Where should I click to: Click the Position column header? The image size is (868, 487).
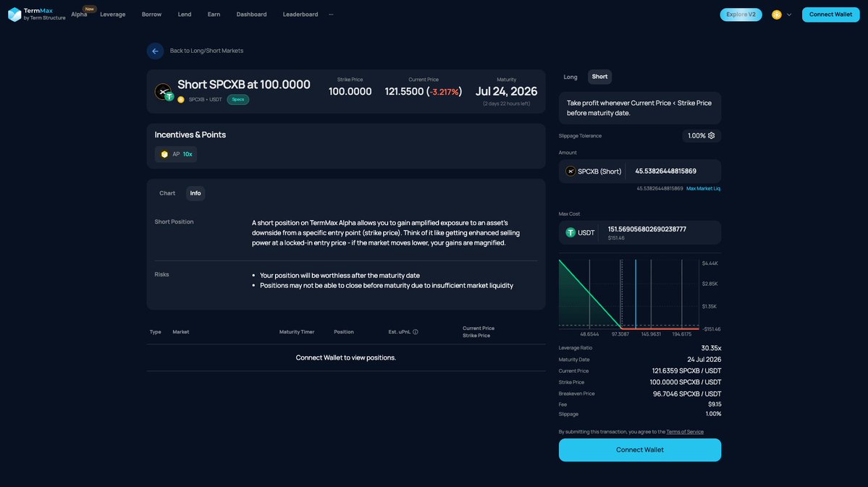344,332
